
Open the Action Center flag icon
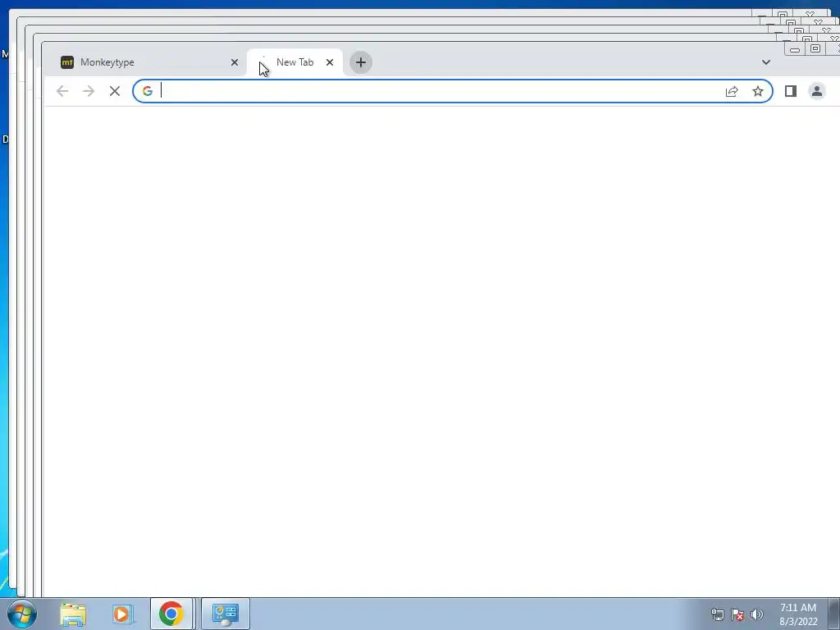737,614
